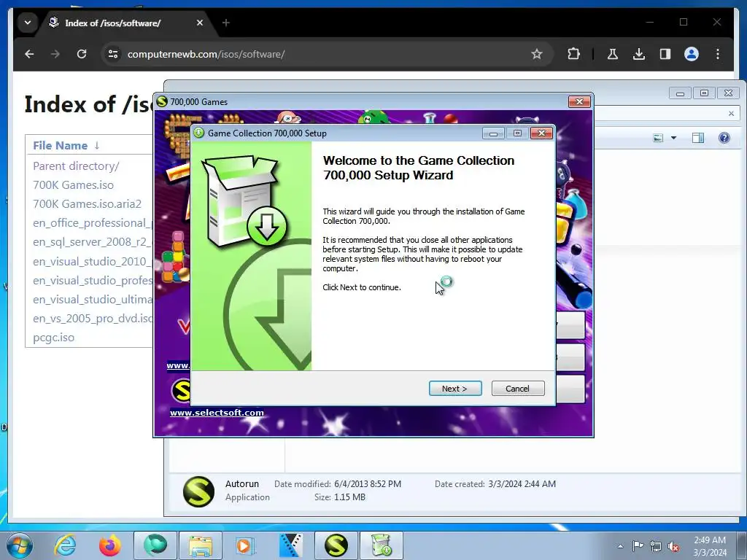Toggle the Explorer preview pane icon
Image resolution: width=747 pixels, height=560 pixels.
pyautogui.click(x=698, y=138)
